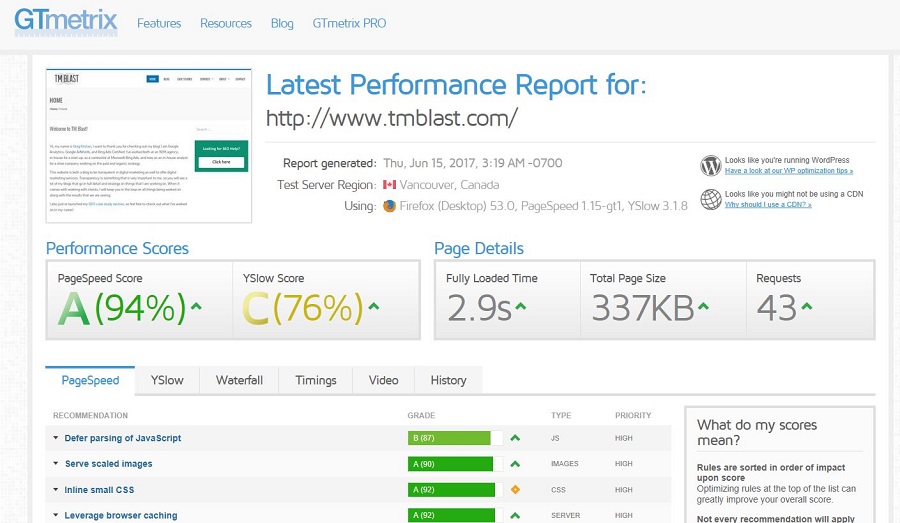The height and width of the screenshot is (523, 900).
Task: Switch to the History tab
Action: click(x=448, y=380)
